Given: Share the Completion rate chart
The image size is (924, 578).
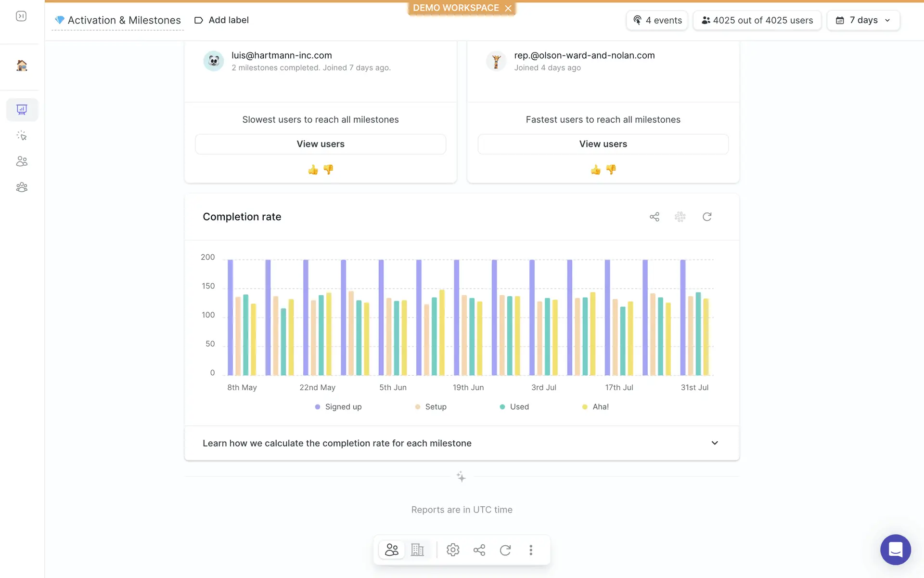Looking at the screenshot, I should click(654, 217).
